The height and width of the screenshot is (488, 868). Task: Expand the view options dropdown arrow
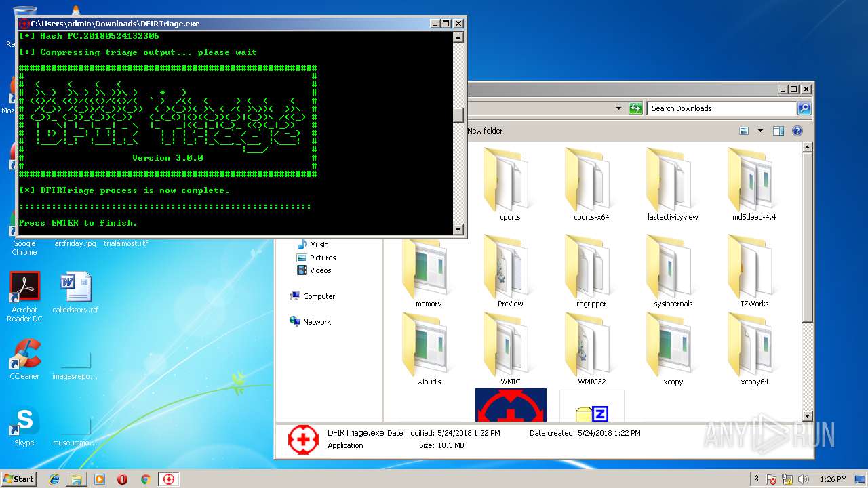pyautogui.click(x=760, y=131)
